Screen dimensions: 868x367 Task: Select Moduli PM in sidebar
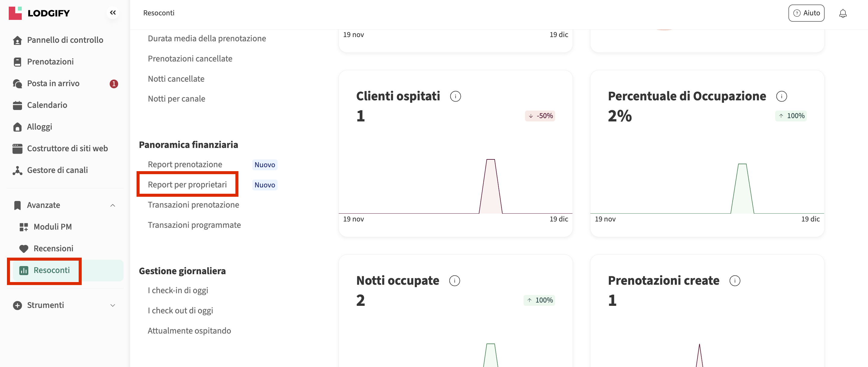(x=52, y=227)
